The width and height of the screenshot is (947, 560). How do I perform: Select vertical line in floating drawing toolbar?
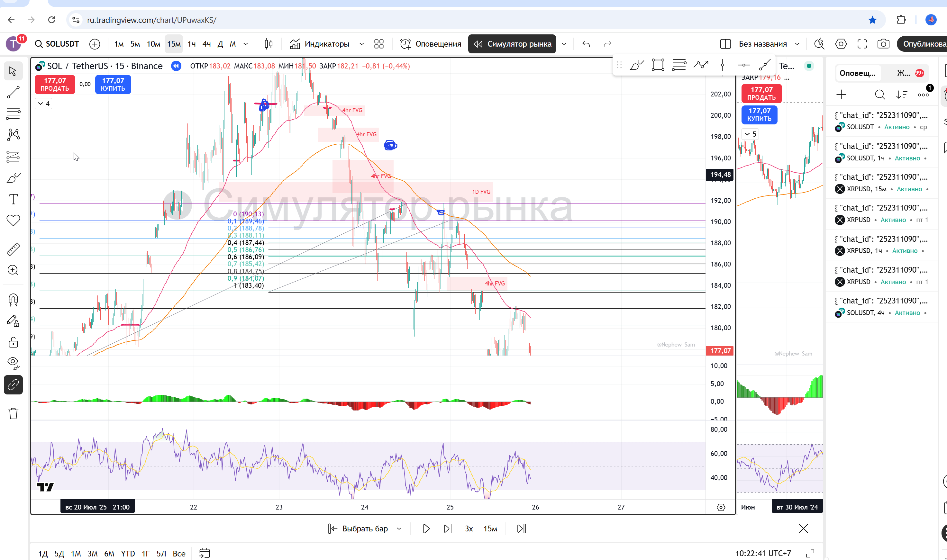(722, 65)
